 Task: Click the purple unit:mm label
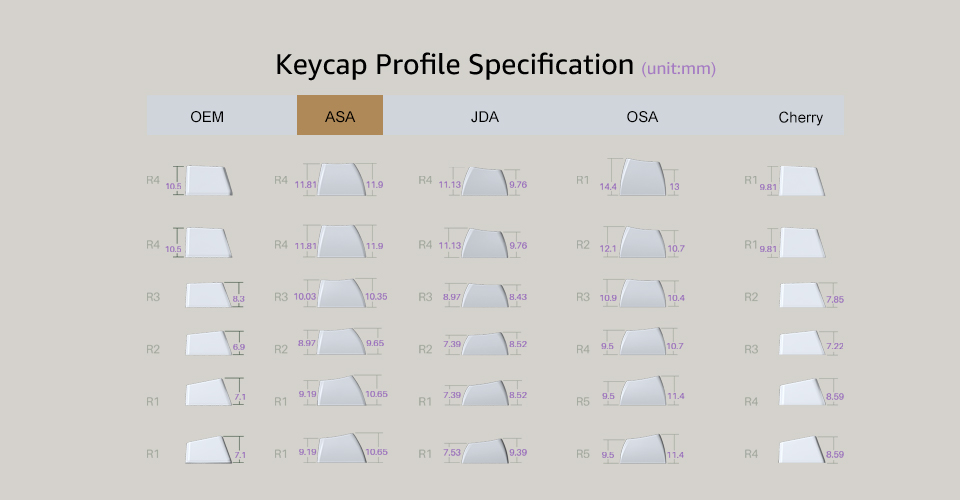[679, 69]
